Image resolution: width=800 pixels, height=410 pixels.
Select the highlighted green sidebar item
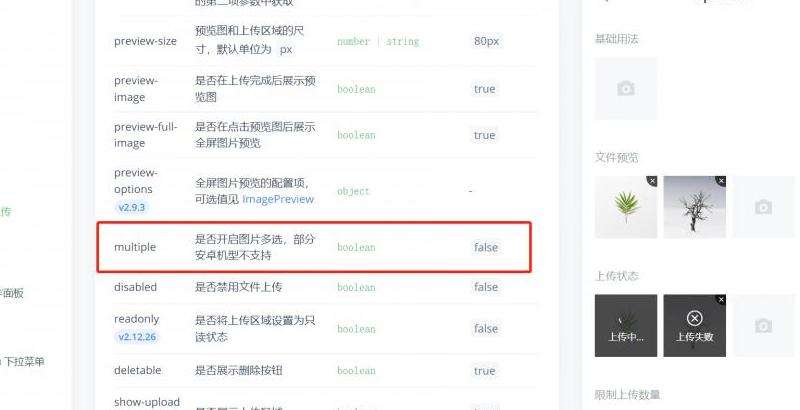[5, 212]
